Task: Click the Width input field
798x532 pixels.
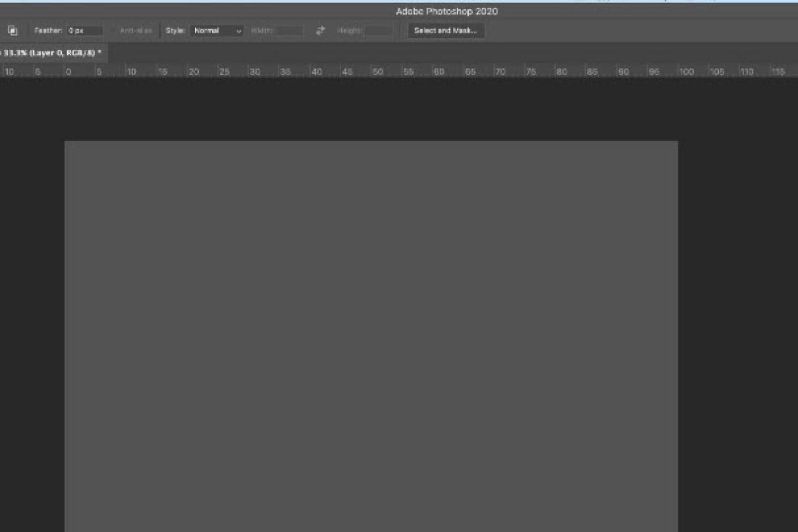Action: pos(290,31)
